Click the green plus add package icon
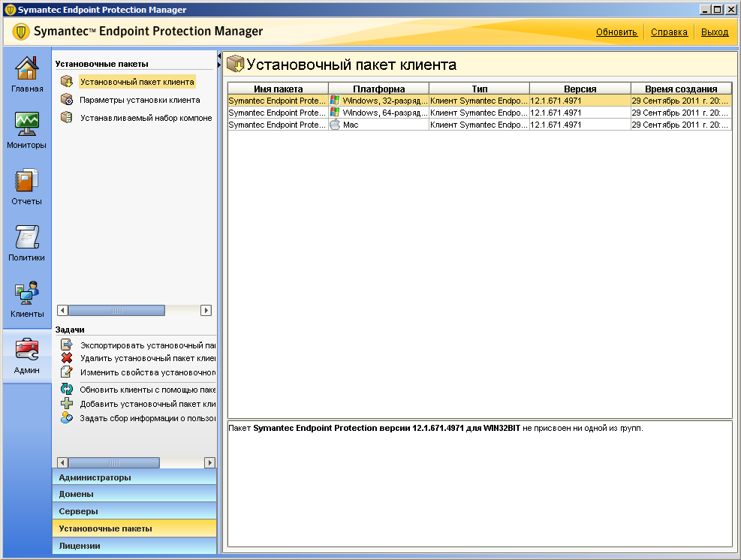741x560 pixels. point(67,403)
